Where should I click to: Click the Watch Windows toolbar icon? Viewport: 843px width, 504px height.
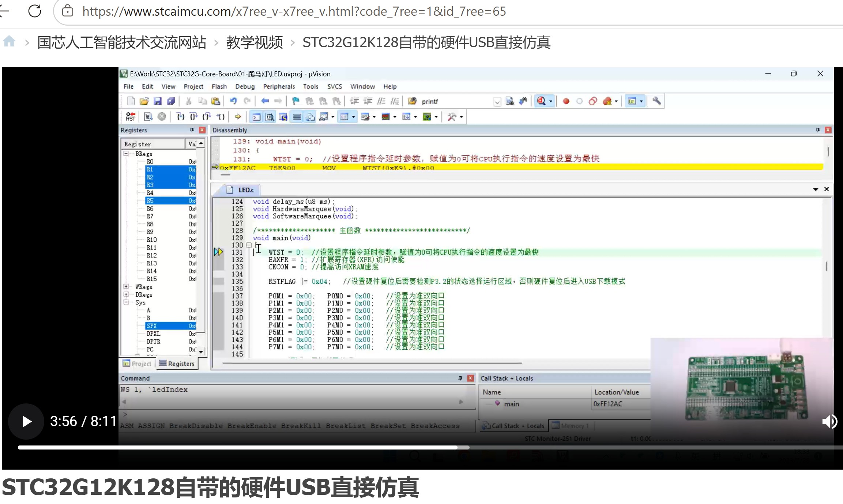click(x=324, y=117)
